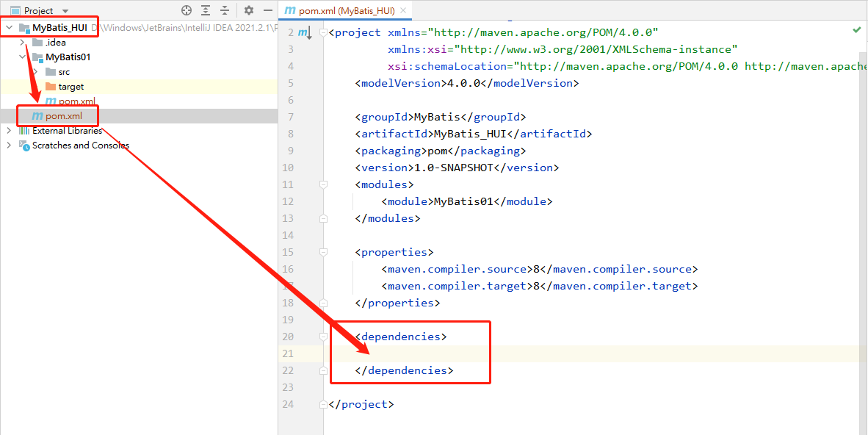This screenshot has height=435, width=868.
Task: Place cursor on empty line 21
Action: tap(593, 353)
